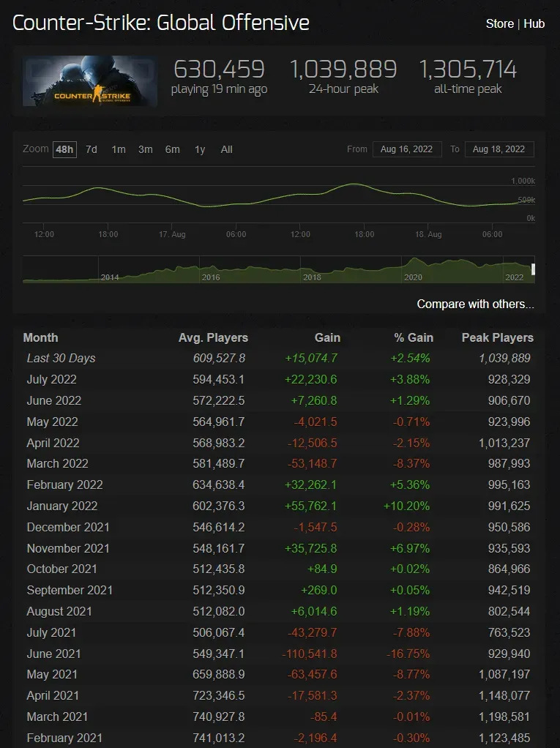Click the April 2021 row label
Viewport: 560px width, 748px height.
[53, 695]
